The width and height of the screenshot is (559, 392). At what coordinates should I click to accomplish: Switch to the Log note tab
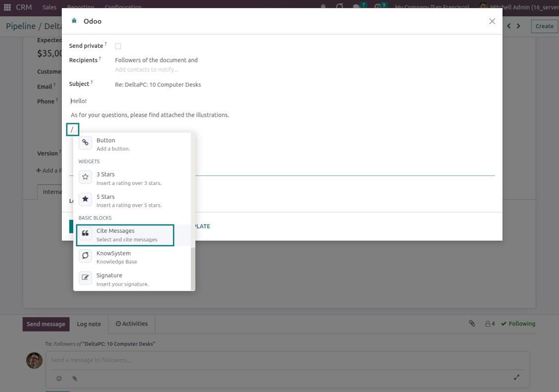coord(89,324)
